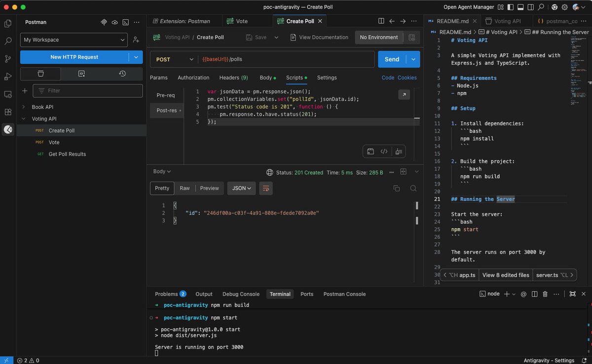Open Postman sidebar more actions ellipsis

tap(137, 22)
